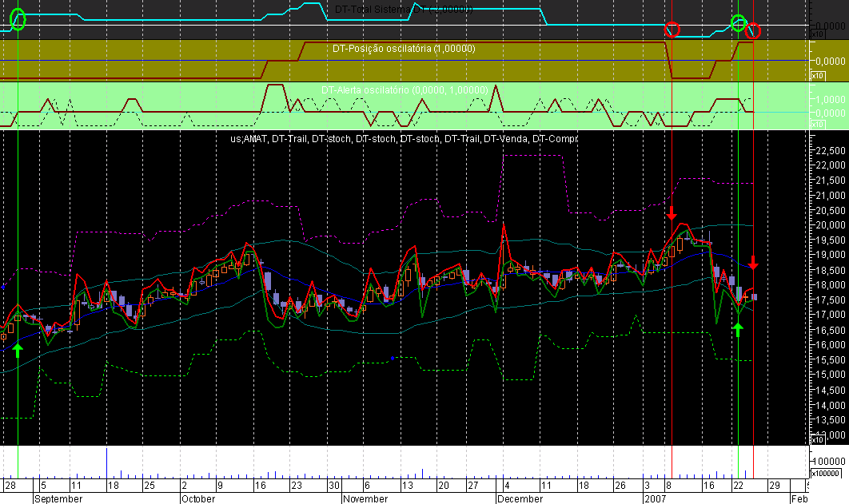Click the date 3 in January 2007
849x504 pixels.
[647, 486]
